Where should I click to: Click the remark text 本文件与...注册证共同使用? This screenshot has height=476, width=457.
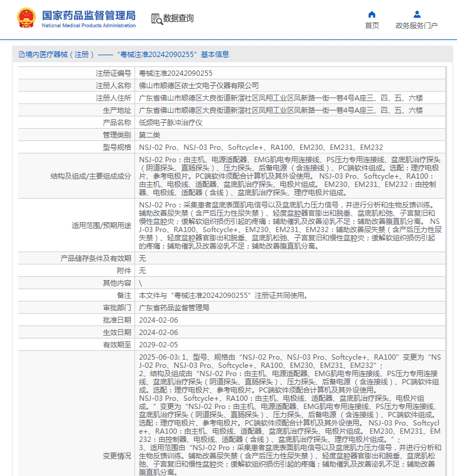223,296
